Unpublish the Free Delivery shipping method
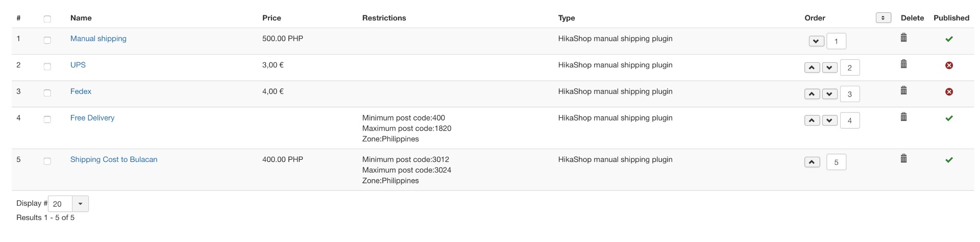 pyautogui.click(x=949, y=118)
